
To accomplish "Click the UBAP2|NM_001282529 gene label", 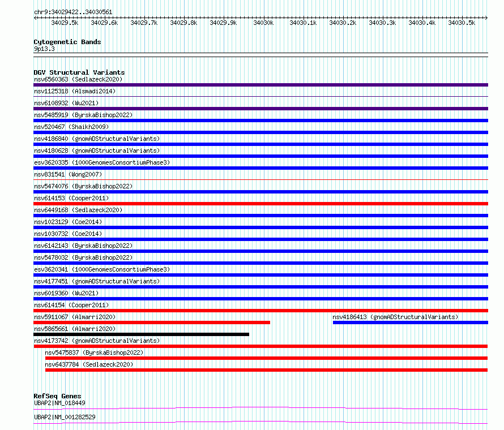I will point(65,417).
